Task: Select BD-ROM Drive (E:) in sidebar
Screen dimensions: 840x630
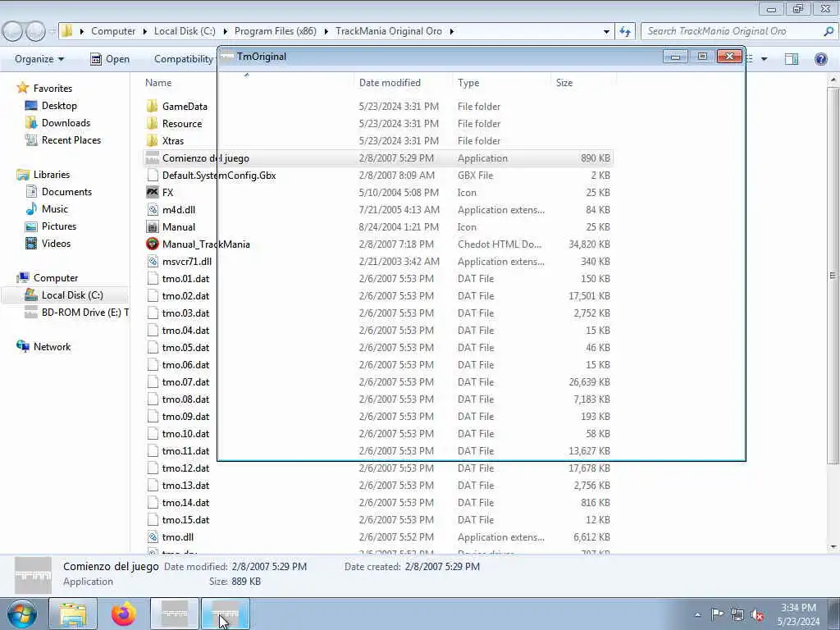Action: [x=76, y=313]
